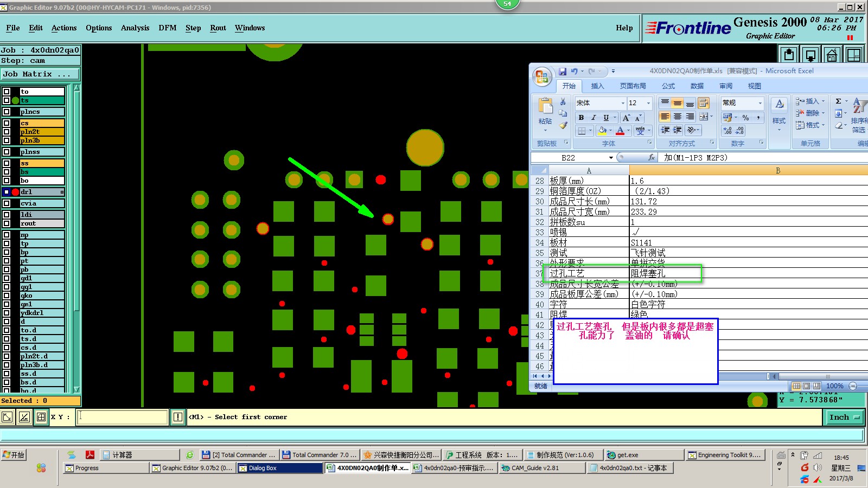
Task: Toggle display of layer plnss
Action: (x=7, y=152)
